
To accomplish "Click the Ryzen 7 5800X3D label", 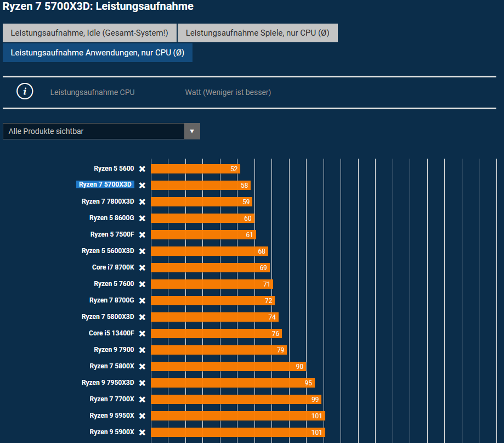I will coord(107,317).
